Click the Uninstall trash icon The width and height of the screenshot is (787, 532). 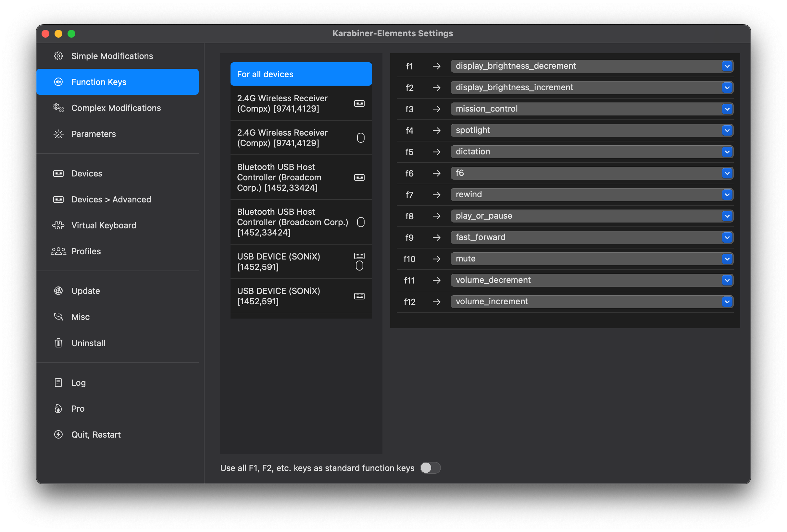[58, 343]
